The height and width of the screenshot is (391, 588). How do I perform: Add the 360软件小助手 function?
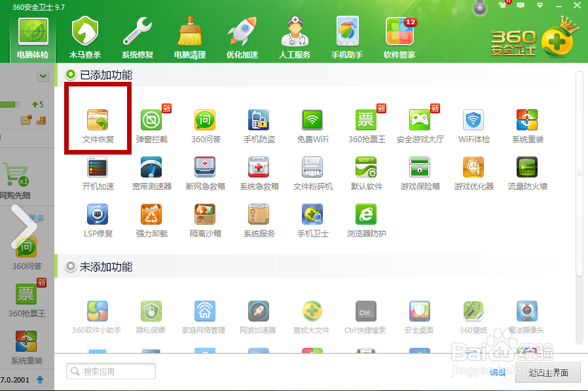tap(97, 318)
